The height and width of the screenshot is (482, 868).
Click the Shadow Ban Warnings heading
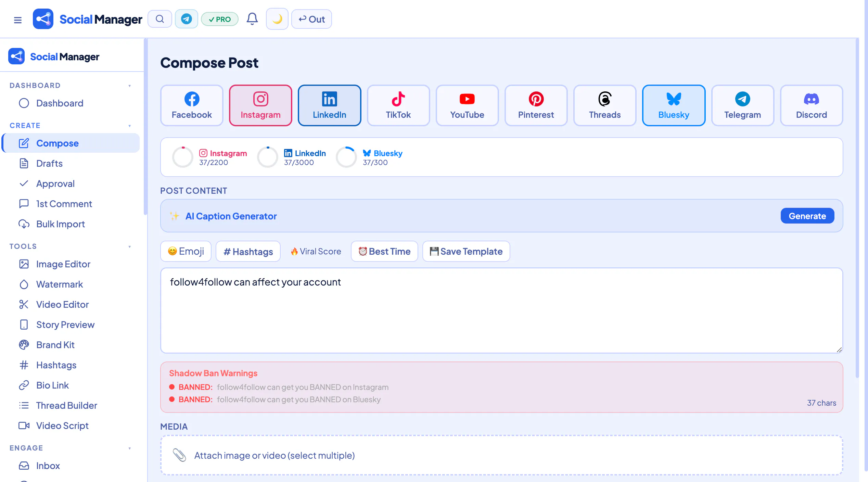pyautogui.click(x=213, y=373)
